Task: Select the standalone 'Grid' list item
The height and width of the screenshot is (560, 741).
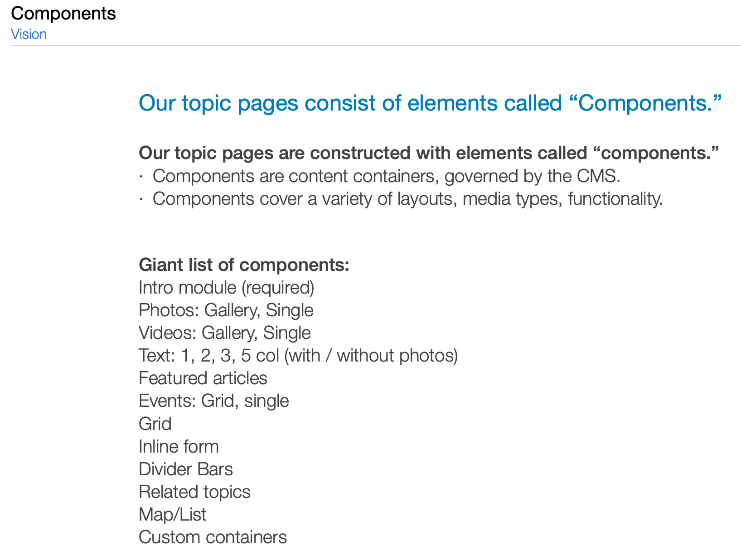Action: coord(155,424)
